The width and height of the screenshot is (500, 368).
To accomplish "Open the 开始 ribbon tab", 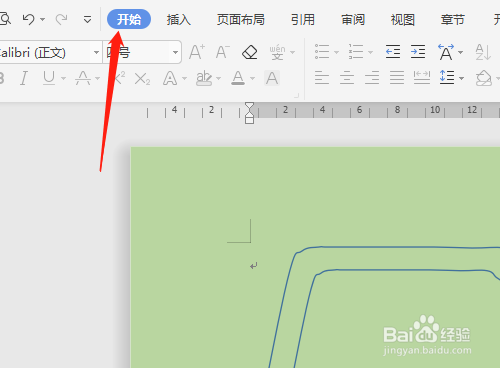I will (x=129, y=19).
